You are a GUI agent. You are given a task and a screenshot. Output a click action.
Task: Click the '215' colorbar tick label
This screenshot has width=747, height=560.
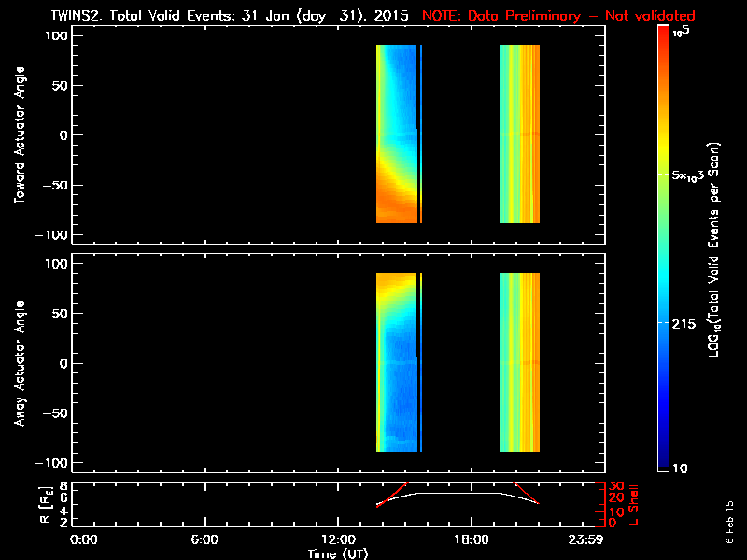point(684,324)
